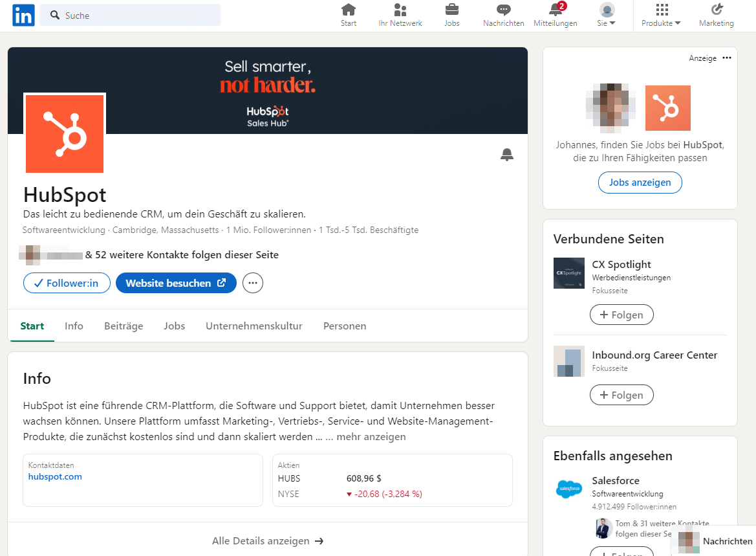Open LinkedIn home via the logo
The height and width of the screenshot is (556, 756).
pos(23,15)
